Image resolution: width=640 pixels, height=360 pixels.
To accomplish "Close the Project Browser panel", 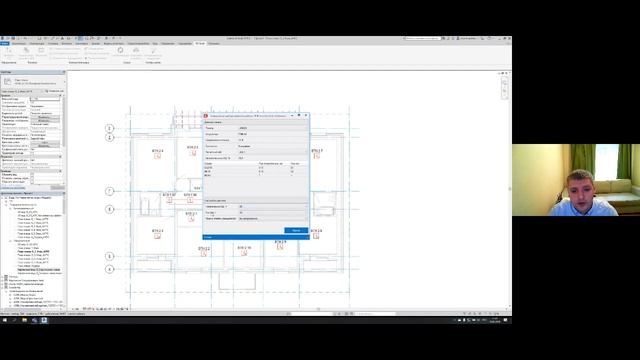I will point(63,193).
